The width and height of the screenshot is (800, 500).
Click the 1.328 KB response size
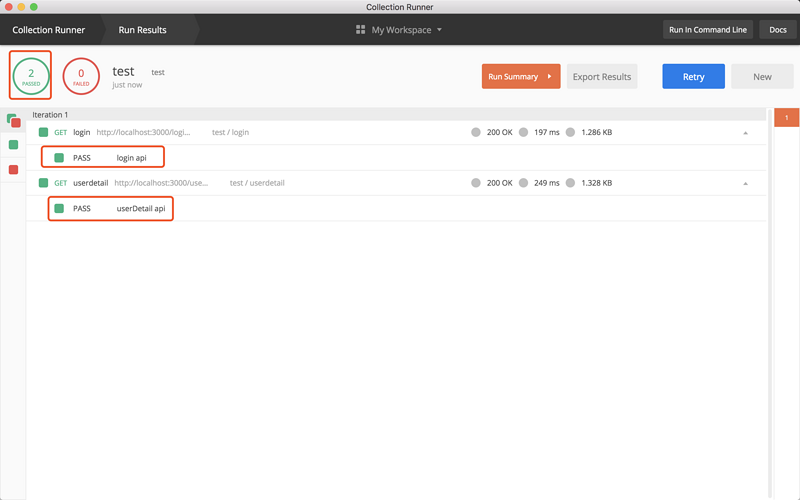[x=596, y=183]
